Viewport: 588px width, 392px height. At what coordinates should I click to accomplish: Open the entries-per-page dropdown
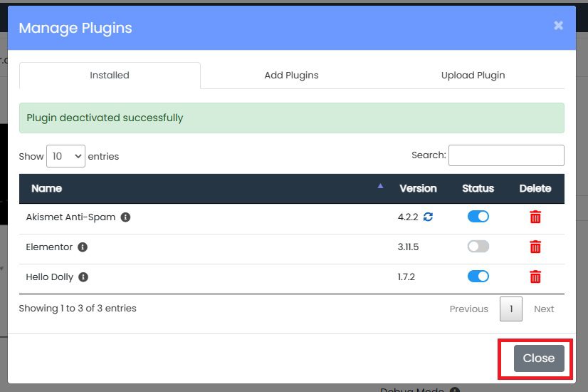[65, 156]
